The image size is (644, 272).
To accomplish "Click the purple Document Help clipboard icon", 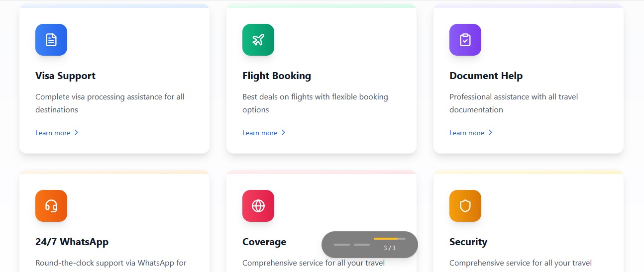I will 465,40.
